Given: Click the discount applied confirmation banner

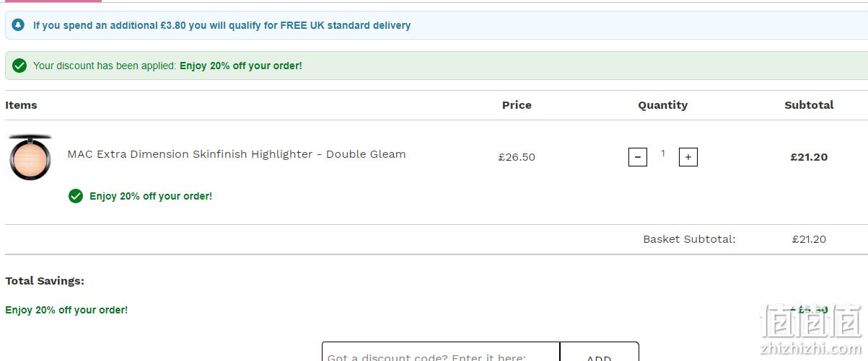Looking at the screenshot, I should pyautogui.click(x=437, y=66).
